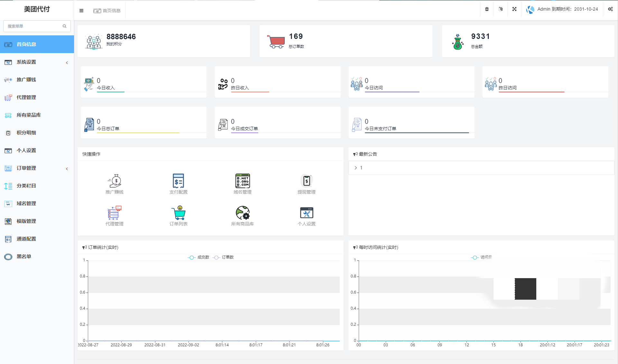The width and height of the screenshot is (618, 364).
Task: Open the 支付配置 quick action icon
Action: pos(178,181)
